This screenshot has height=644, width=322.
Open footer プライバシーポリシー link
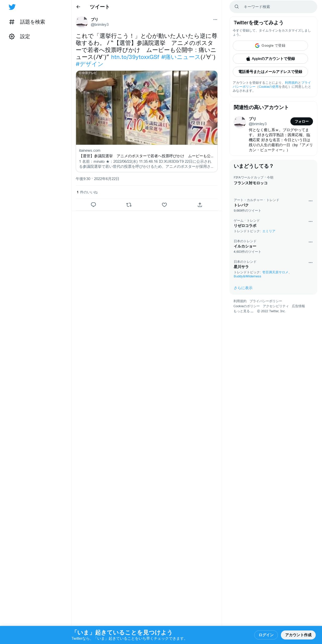266,301
